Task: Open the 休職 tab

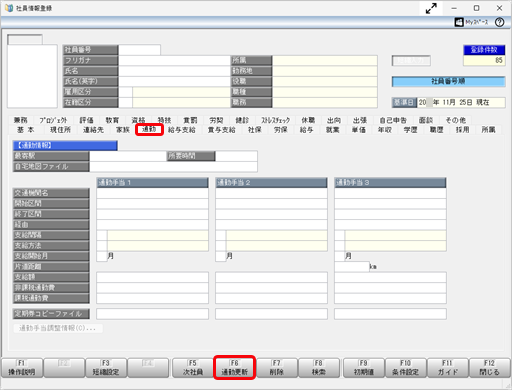Action: click(x=308, y=120)
